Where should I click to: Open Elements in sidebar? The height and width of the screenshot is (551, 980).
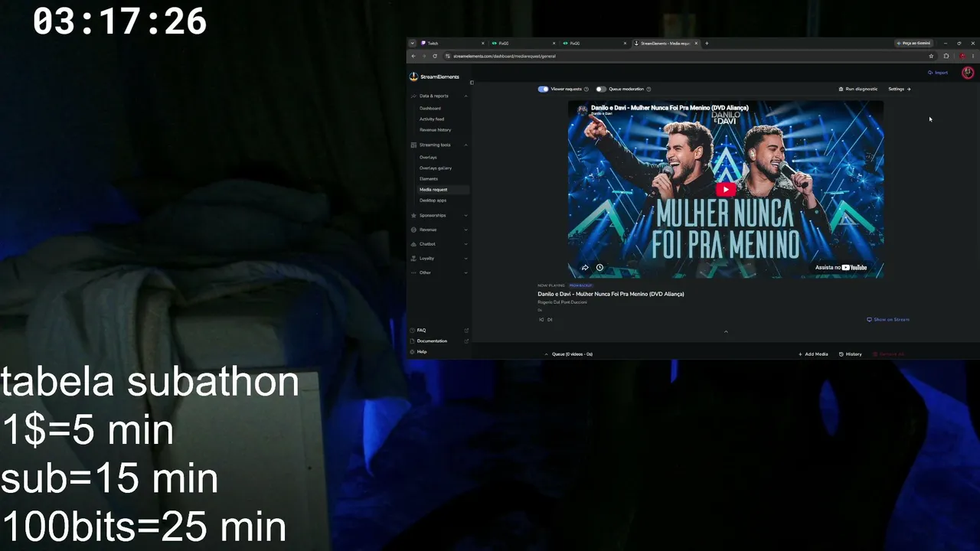pos(429,178)
